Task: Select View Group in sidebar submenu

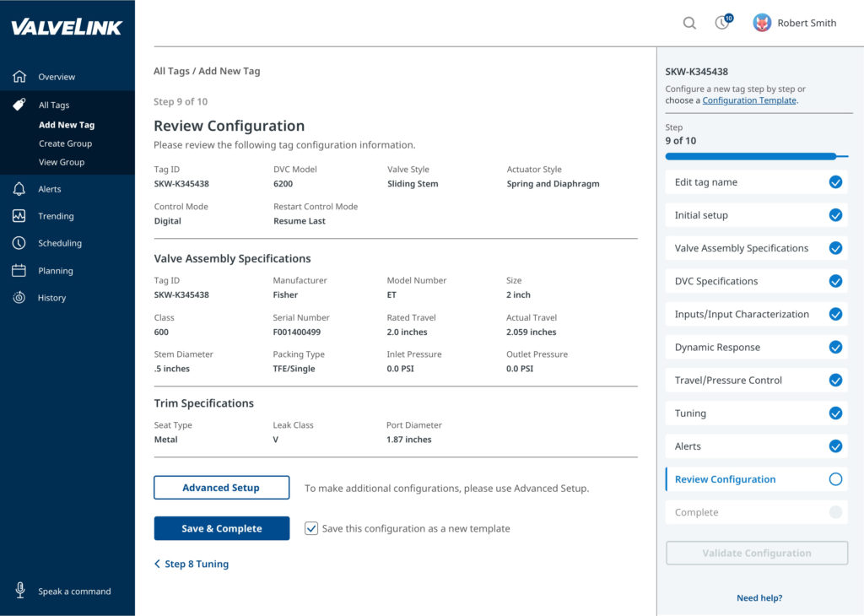Action: click(62, 162)
